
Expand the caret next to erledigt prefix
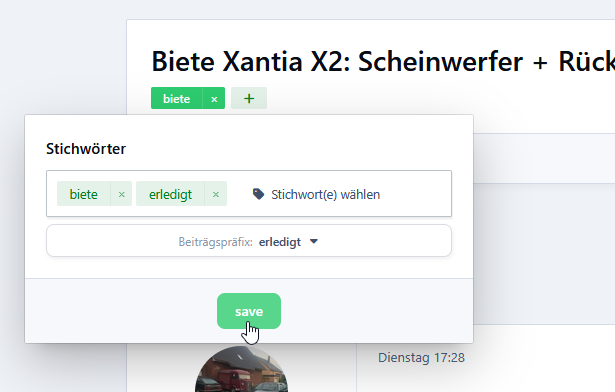coord(314,241)
